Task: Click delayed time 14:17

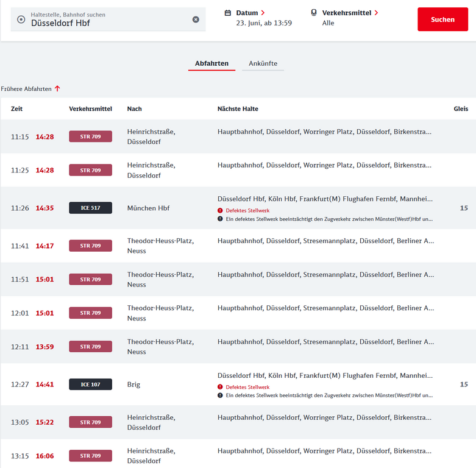Action: (44, 246)
